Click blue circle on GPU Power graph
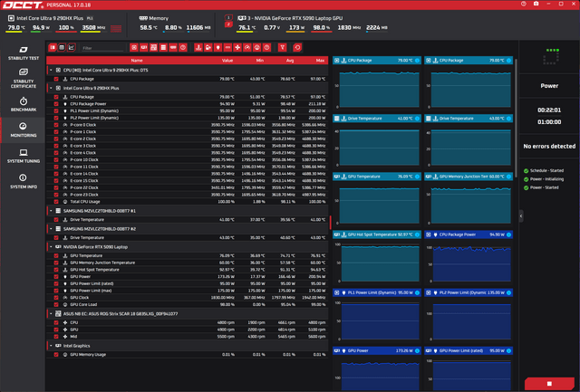580x392 pixels. [x=417, y=350]
